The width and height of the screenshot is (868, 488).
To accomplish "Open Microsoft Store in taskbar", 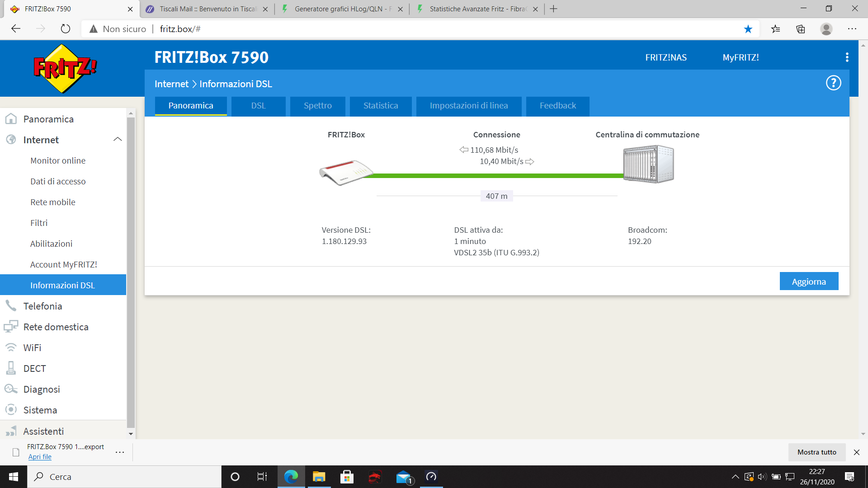I will point(347,477).
